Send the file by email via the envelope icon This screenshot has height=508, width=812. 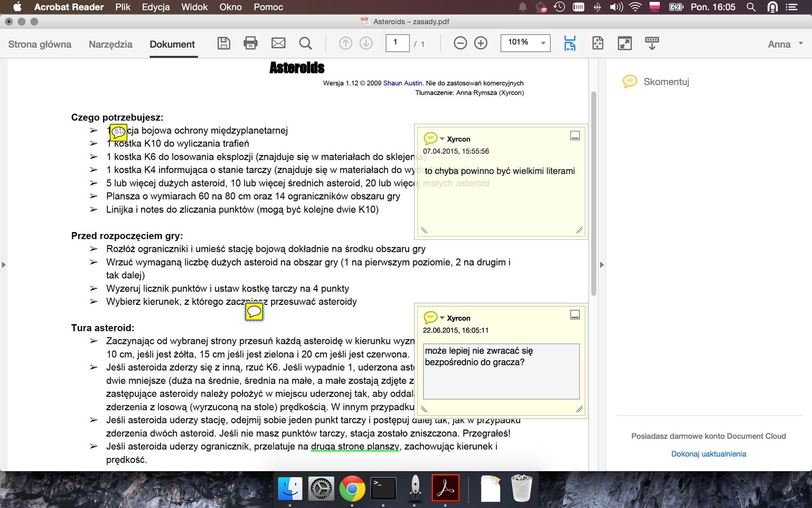pos(279,43)
